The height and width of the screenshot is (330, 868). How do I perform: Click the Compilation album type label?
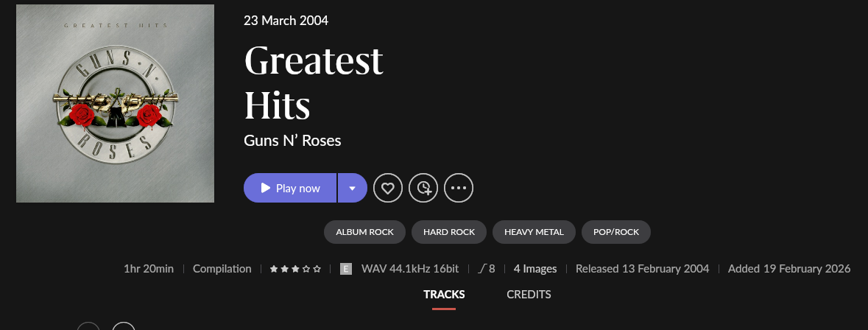(x=222, y=269)
